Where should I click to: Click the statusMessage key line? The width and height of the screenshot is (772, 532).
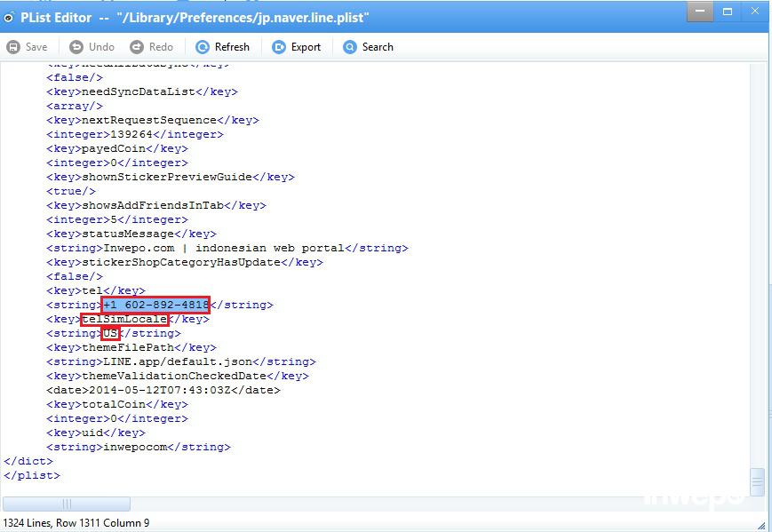click(131, 234)
